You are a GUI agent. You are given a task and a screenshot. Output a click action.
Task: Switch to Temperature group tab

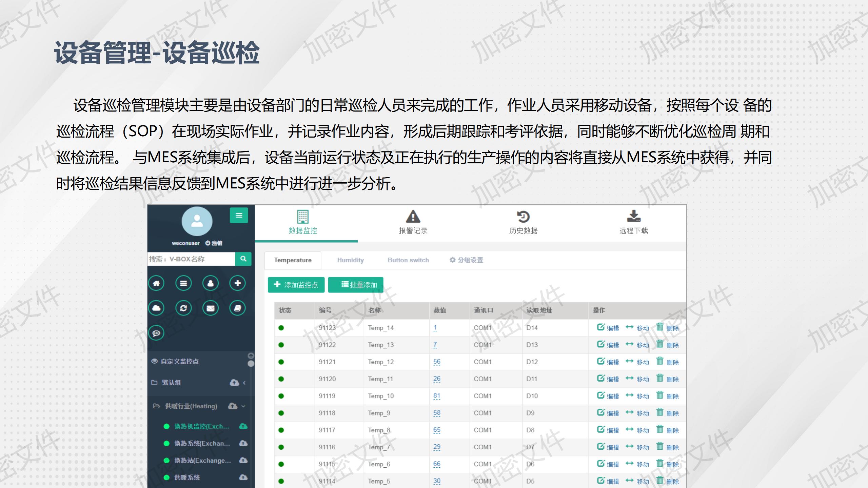pos(293,260)
